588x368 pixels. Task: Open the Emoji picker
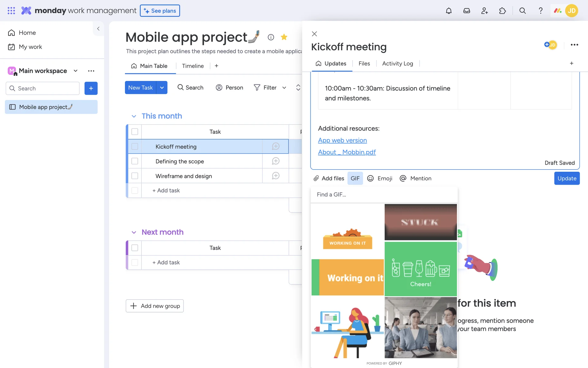click(x=380, y=178)
